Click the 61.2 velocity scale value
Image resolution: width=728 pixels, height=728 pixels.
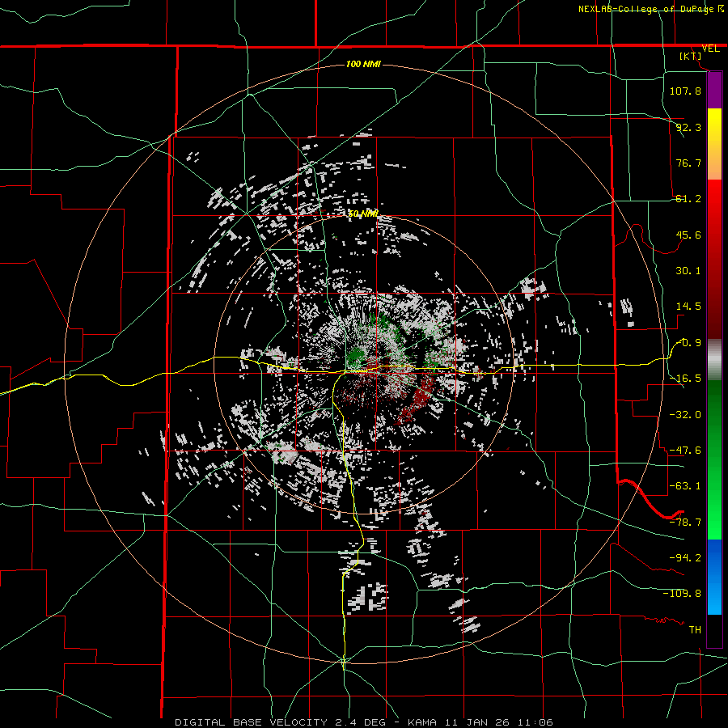[688, 199]
